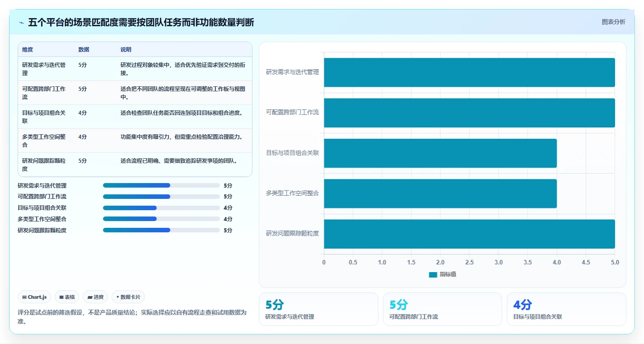Select the 表格 tag chip
Viewport: 644px width, 344px height.
(x=67, y=297)
